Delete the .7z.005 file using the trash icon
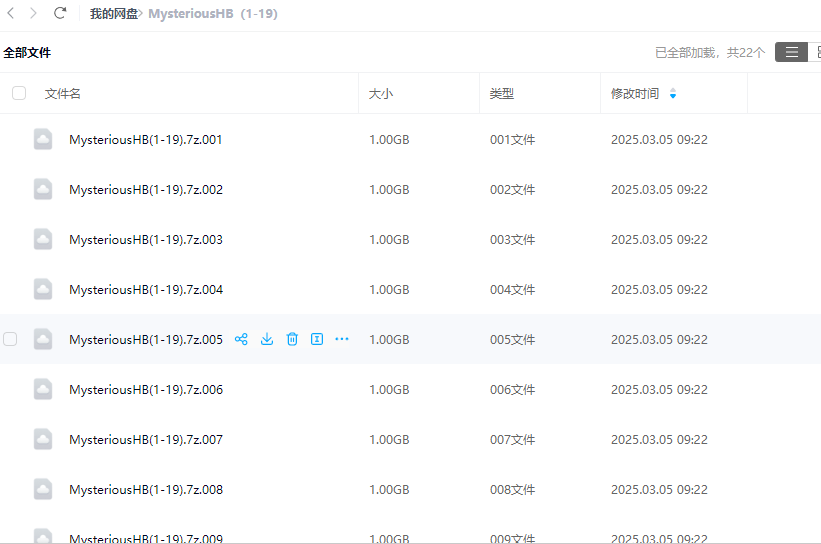Image resolution: width=821 pixels, height=544 pixels. click(292, 339)
